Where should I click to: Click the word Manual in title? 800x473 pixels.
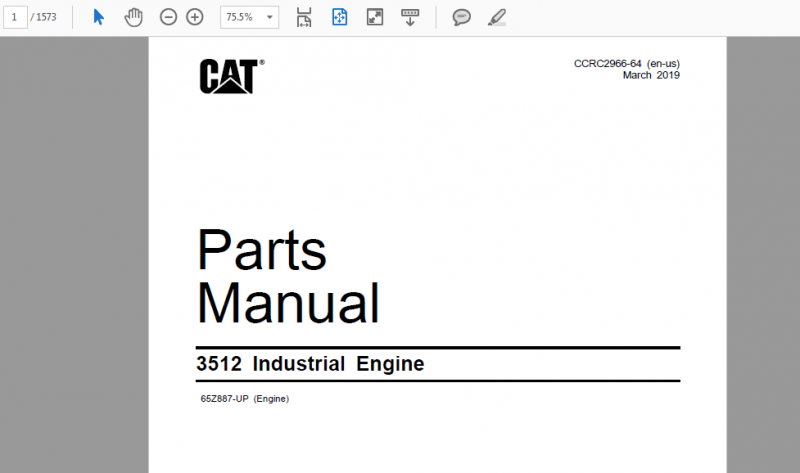pos(287,302)
